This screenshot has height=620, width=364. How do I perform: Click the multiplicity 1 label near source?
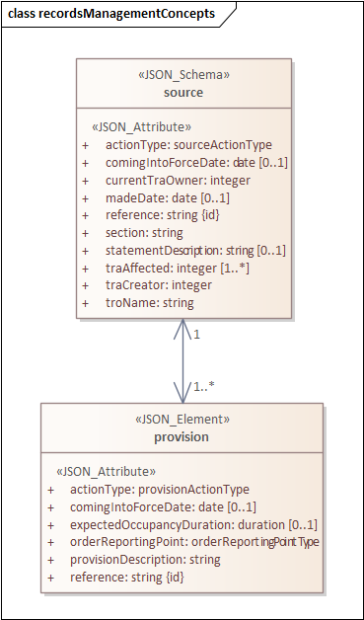pos(197,336)
